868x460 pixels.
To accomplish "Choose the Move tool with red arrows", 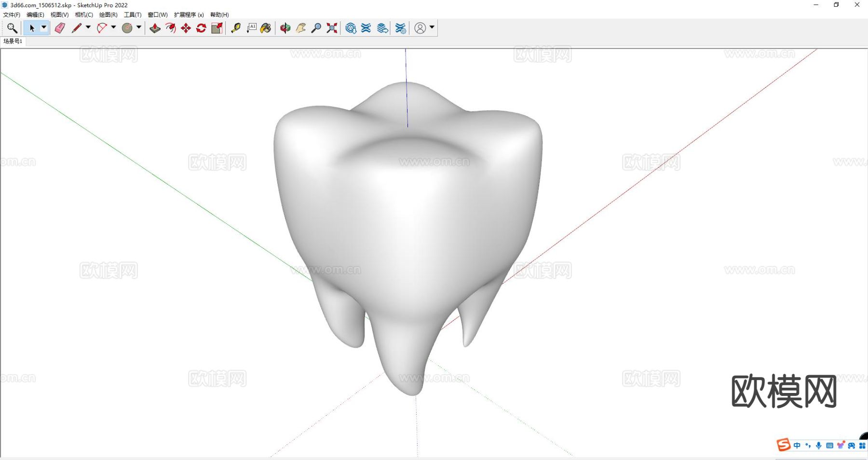I will [186, 28].
